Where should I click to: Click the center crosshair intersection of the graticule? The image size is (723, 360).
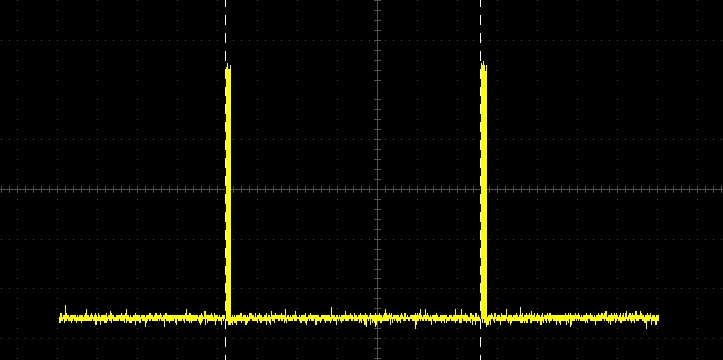tap(378, 189)
